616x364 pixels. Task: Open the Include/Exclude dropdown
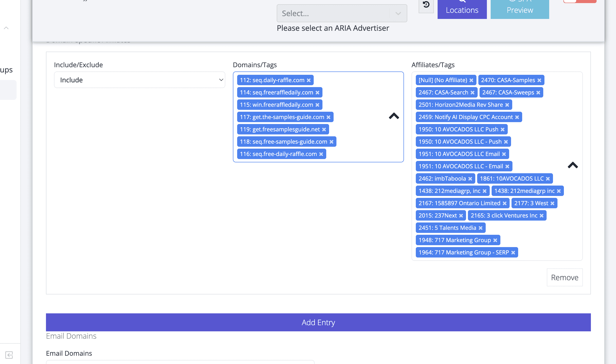tap(140, 80)
